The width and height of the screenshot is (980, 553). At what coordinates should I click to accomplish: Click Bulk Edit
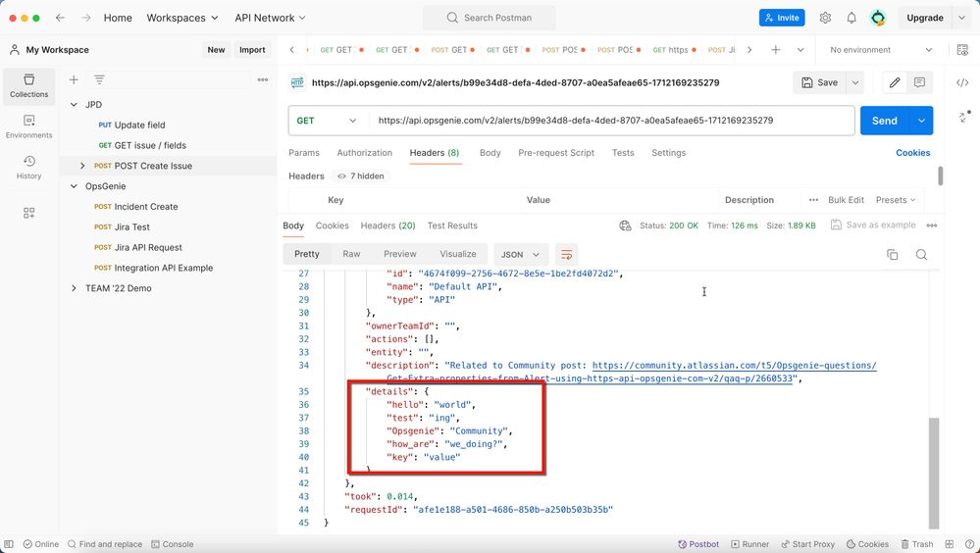846,200
